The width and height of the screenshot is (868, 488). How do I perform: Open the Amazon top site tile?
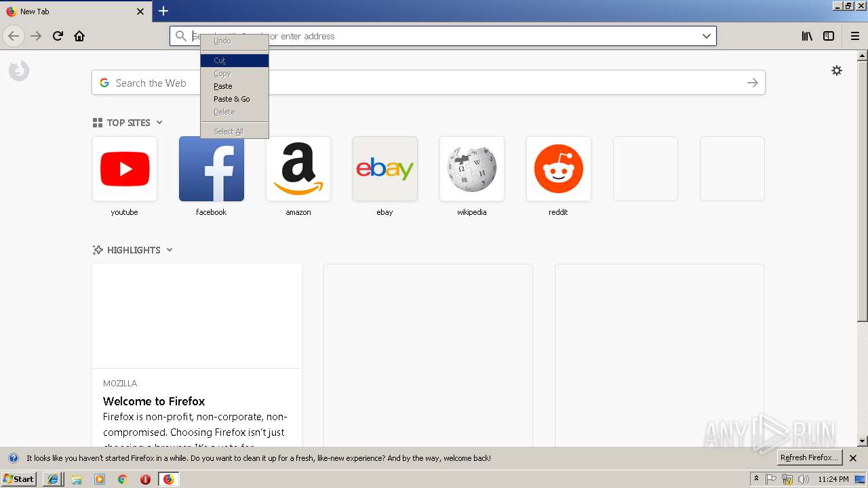click(x=298, y=169)
